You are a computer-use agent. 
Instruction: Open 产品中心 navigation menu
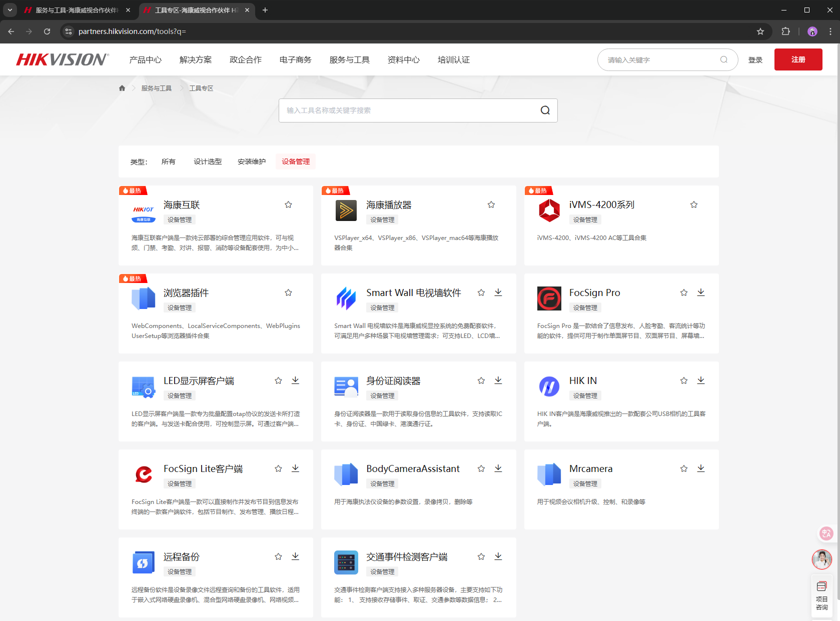145,60
